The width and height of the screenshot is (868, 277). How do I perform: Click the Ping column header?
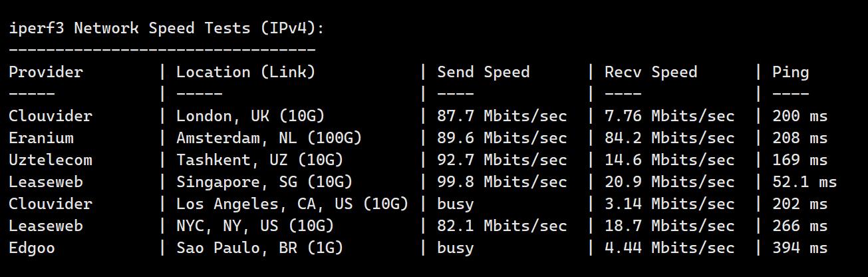pos(790,72)
